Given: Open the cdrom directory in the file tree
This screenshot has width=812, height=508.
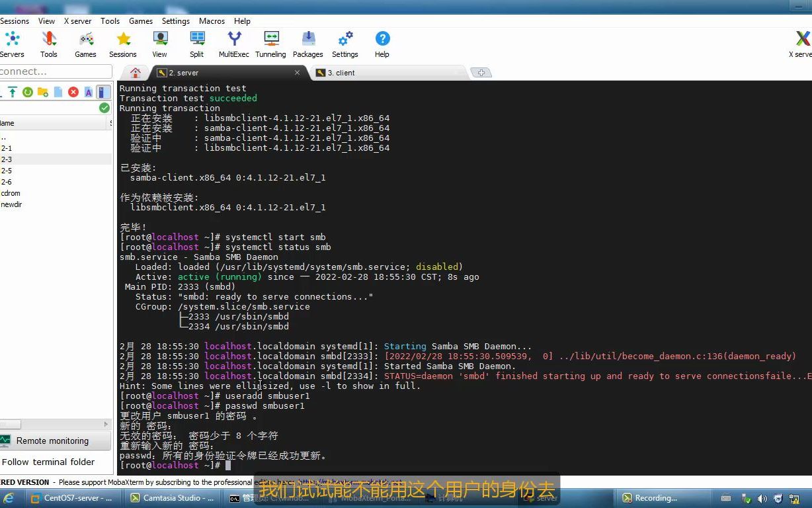Looking at the screenshot, I should pos(11,193).
